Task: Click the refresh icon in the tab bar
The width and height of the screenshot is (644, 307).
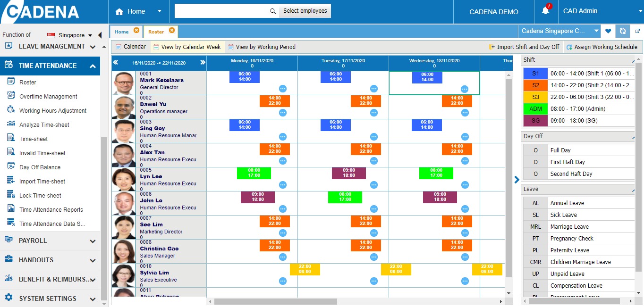Action: pyautogui.click(x=623, y=31)
